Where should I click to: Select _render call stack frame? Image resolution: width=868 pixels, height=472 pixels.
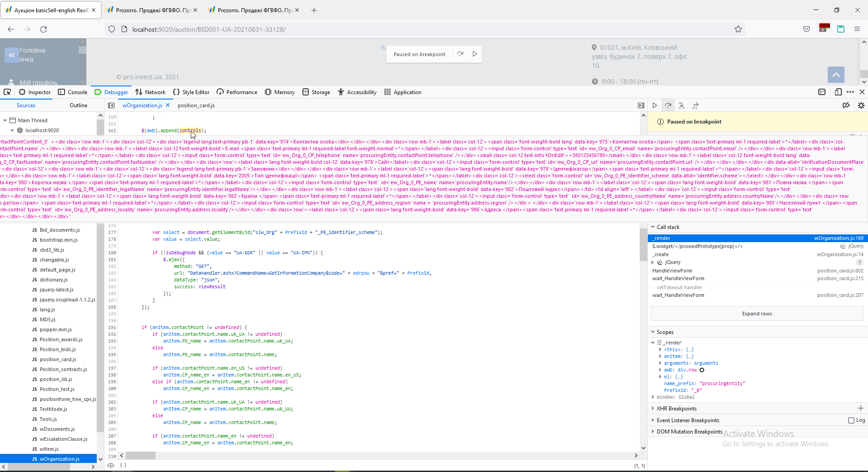[x=757, y=238]
